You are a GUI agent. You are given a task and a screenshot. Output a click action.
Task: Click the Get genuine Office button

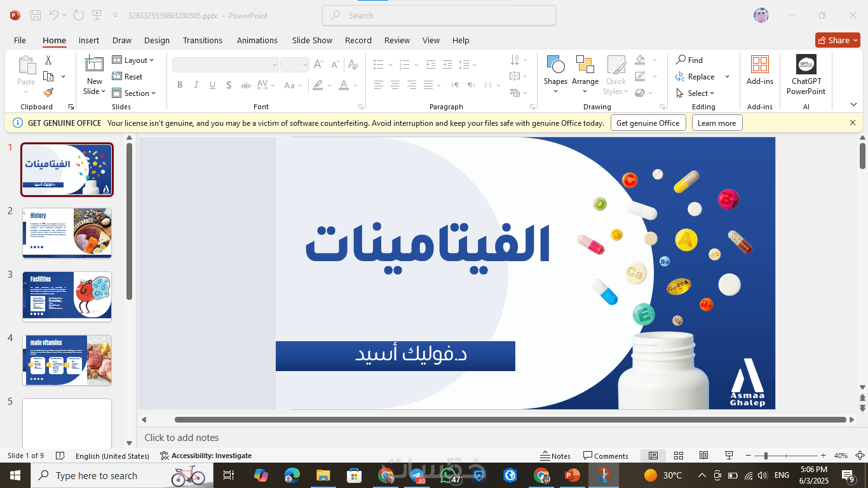point(648,123)
